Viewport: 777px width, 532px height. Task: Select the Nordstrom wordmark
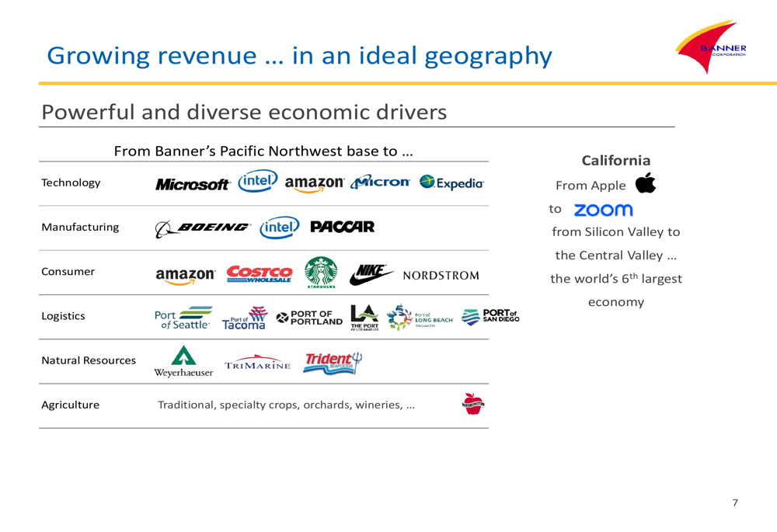click(x=440, y=275)
